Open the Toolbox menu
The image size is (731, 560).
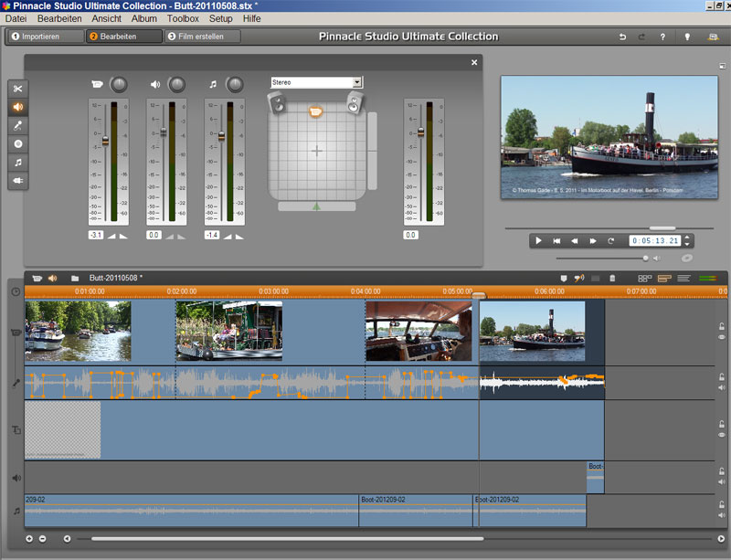pos(183,18)
